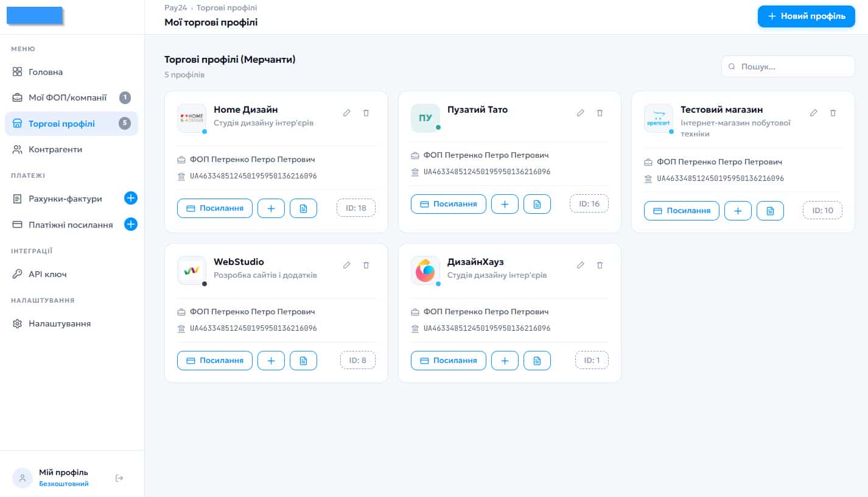Open Мій профіль at the sidebar bottom
868x497 pixels.
coord(63,473)
